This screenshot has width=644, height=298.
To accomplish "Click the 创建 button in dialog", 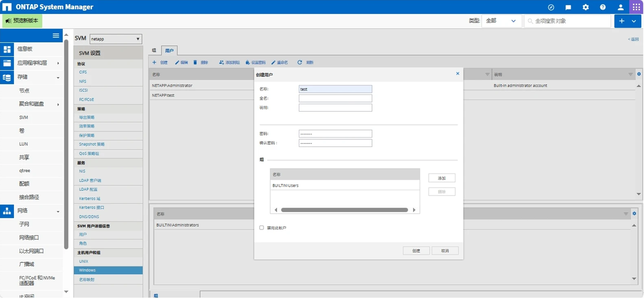I will click(x=416, y=250).
